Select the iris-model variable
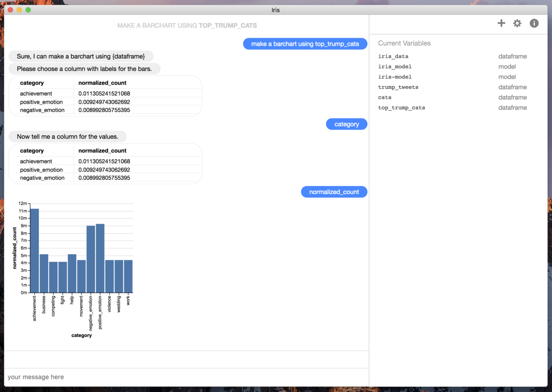The height and width of the screenshot is (392, 552). (395, 77)
